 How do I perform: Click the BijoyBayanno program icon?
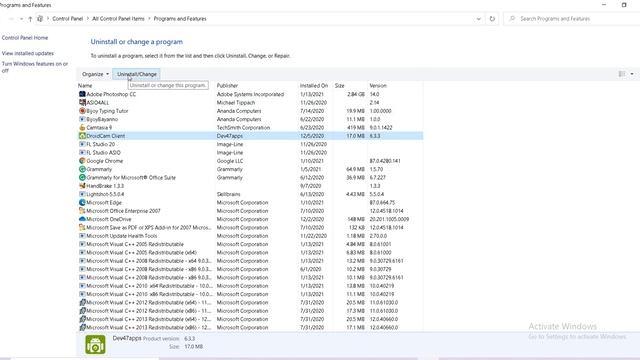tap(82, 119)
